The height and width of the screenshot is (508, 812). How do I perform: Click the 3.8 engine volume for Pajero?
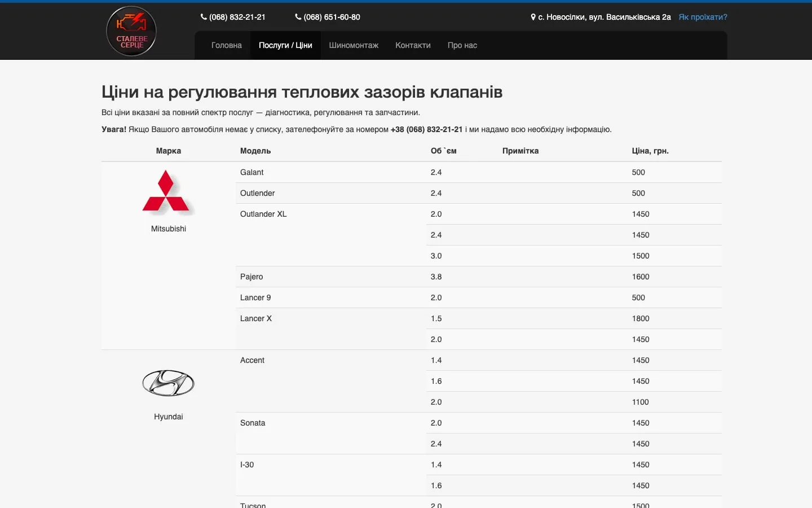[x=436, y=277]
